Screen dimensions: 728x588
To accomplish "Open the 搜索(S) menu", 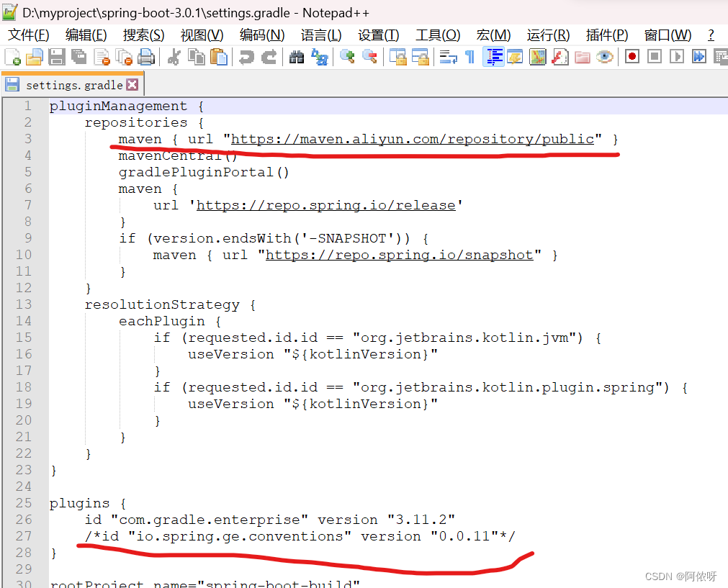I will click(143, 35).
